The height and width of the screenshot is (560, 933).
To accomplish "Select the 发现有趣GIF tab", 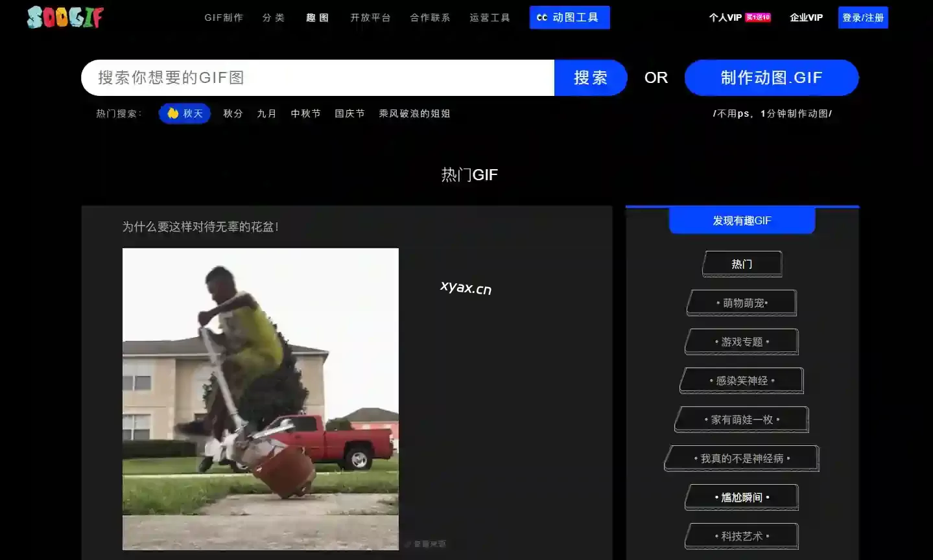I will [742, 220].
